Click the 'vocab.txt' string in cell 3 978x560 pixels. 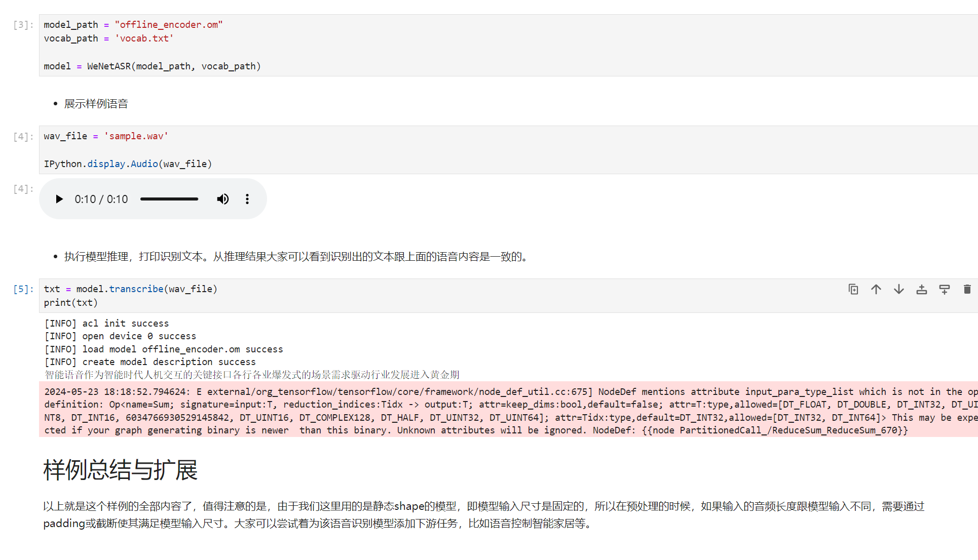pyautogui.click(x=144, y=38)
